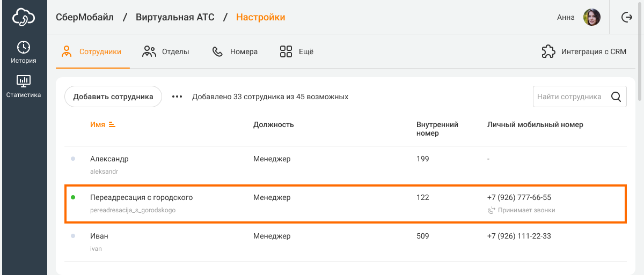Switch to the Сотрудники tab
The width and height of the screenshot is (644, 275).
[92, 52]
